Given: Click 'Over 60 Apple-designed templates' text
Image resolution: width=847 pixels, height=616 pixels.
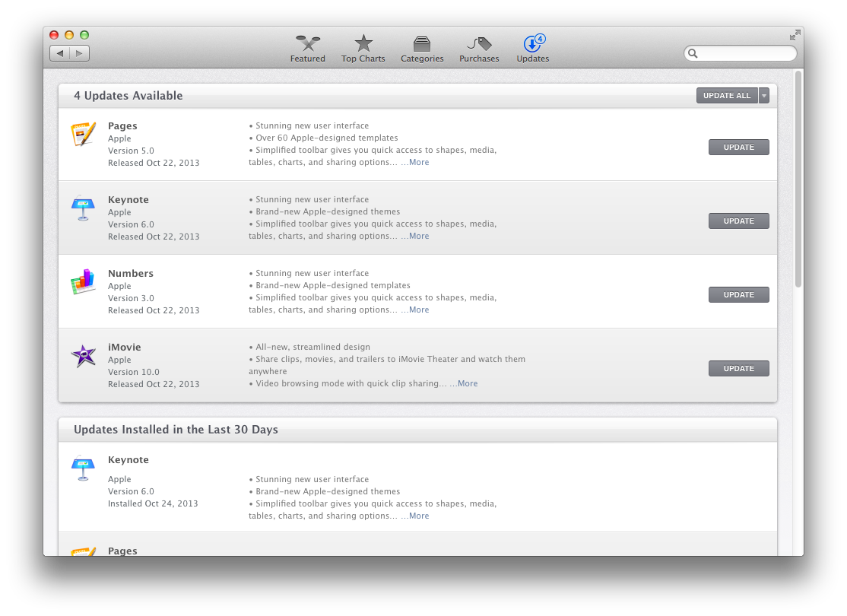Looking at the screenshot, I should pos(327,138).
